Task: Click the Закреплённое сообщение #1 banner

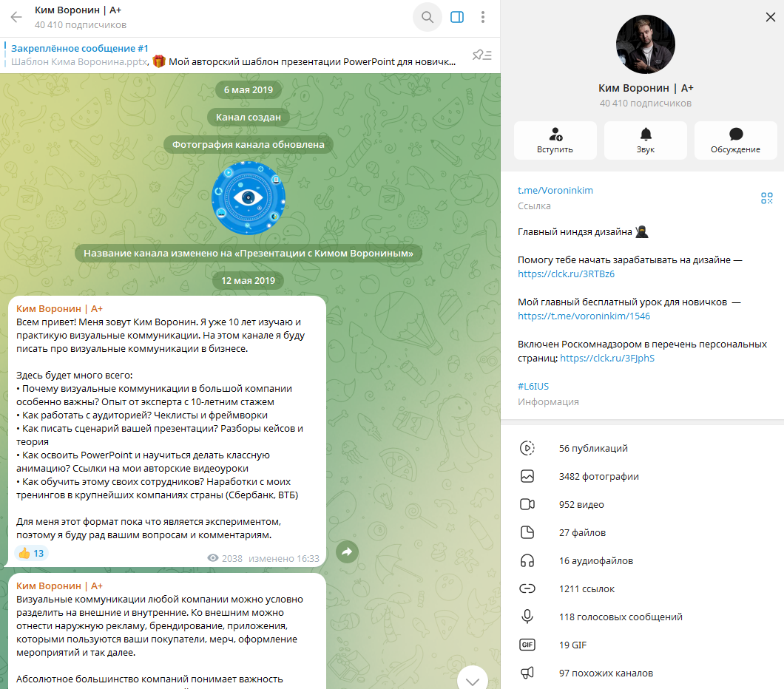Action: 234,55
